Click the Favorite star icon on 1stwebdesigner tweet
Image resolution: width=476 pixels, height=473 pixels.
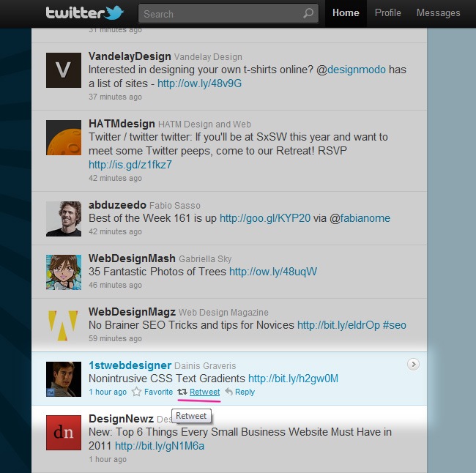[137, 392]
